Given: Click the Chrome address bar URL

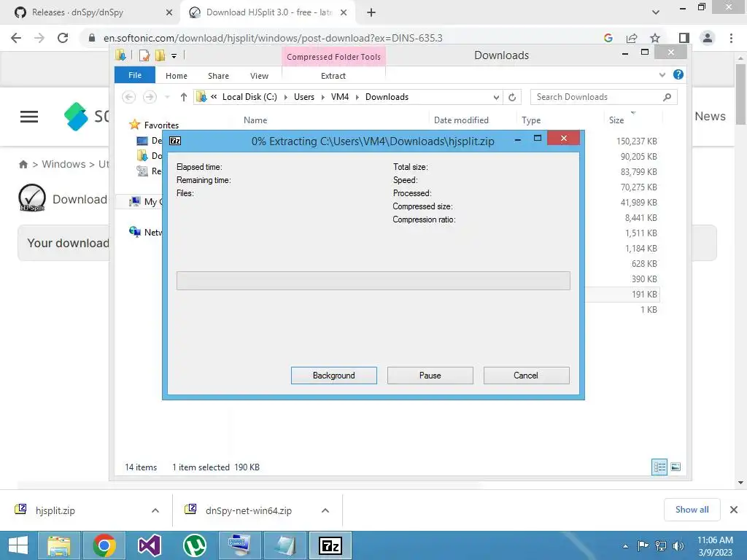Looking at the screenshot, I should 273,38.
